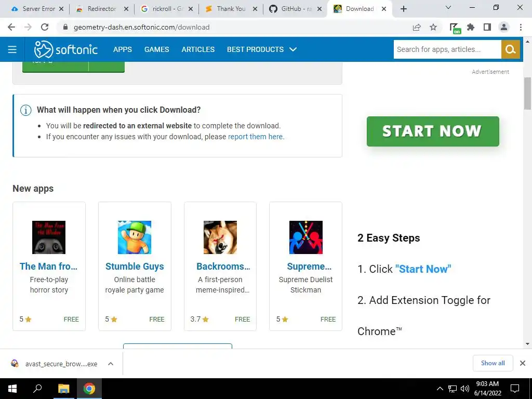Open the 'Backrooms...' title link

(x=223, y=267)
